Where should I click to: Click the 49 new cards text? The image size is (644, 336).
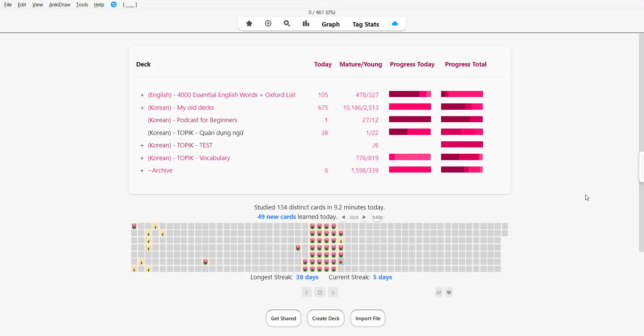click(277, 217)
